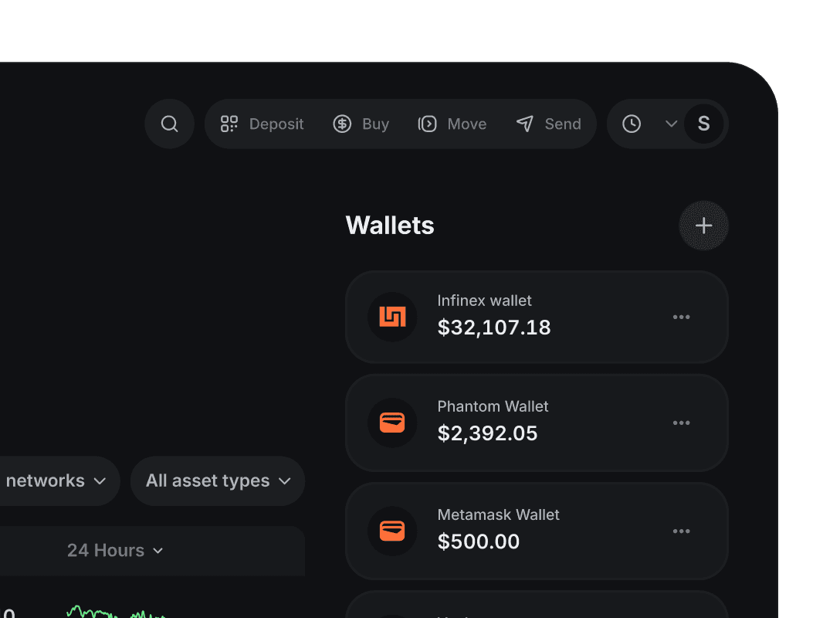Image resolution: width=840 pixels, height=618 pixels.
Task: Expand the 24 Hours time range dropdown
Action: coord(114,550)
